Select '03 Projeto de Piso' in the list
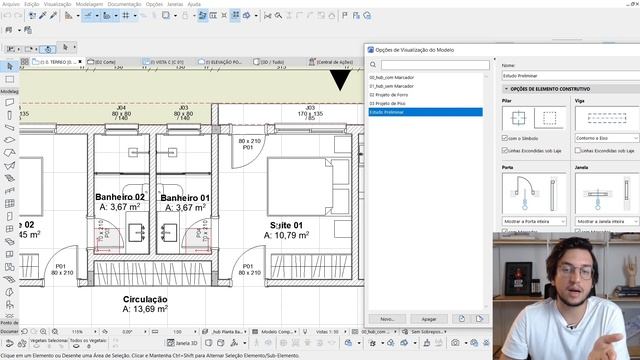 [426, 103]
